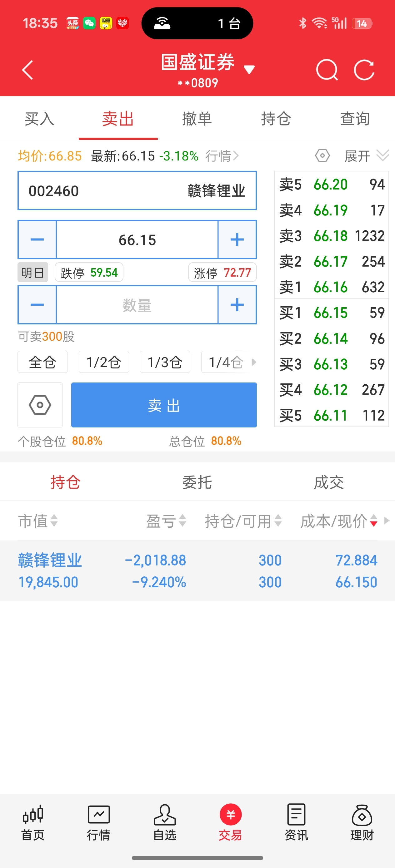The height and width of the screenshot is (868, 395).
Task: Focus the 数量 quantity input field
Action: pyautogui.click(x=137, y=305)
